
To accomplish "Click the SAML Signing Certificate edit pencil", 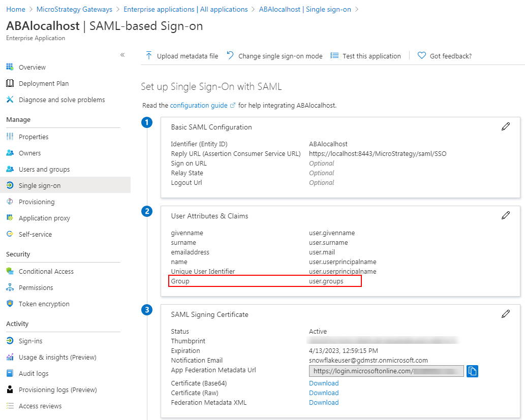I will [x=505, y=314].
